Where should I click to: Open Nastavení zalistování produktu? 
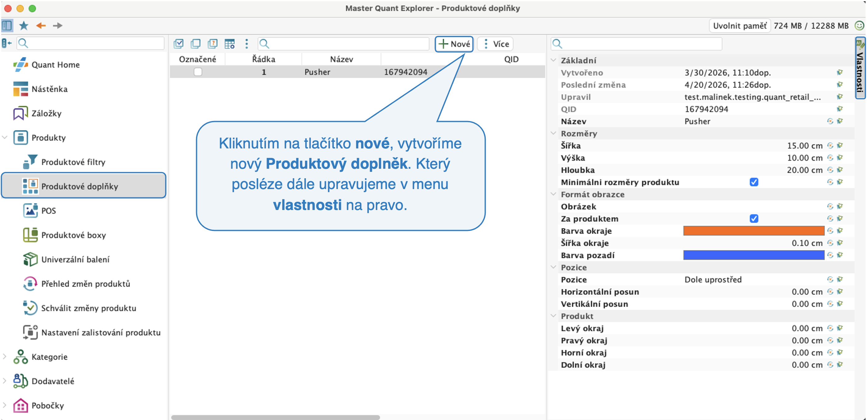click(x=92, y=332)
